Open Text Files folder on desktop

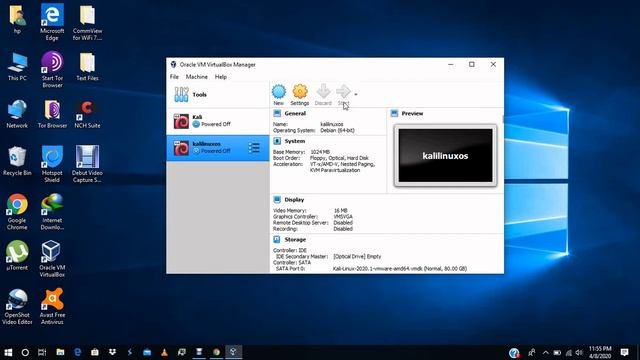click(87, 67)
